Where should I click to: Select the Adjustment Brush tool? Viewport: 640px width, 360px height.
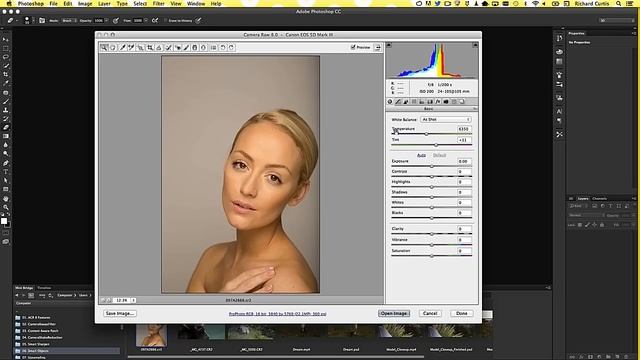point(186,48)
